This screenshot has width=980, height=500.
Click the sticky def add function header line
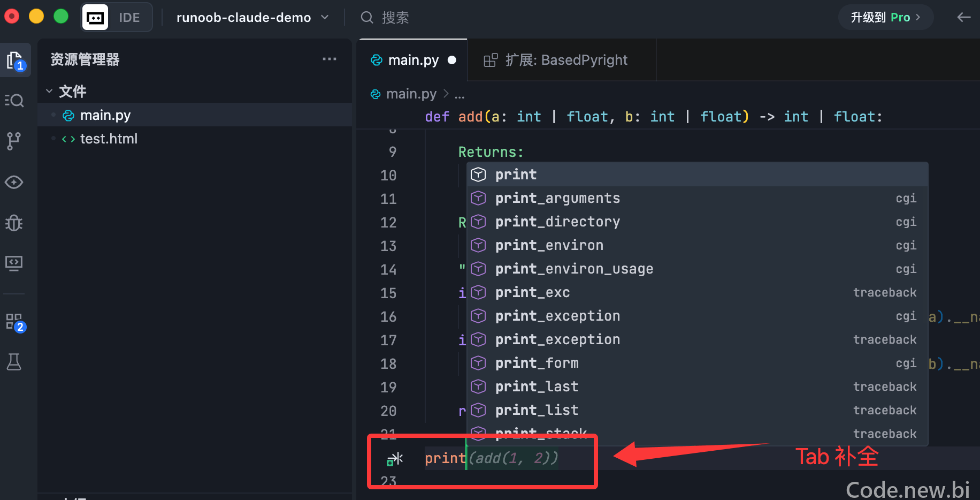pyautogui.click(x=653, y=117)
